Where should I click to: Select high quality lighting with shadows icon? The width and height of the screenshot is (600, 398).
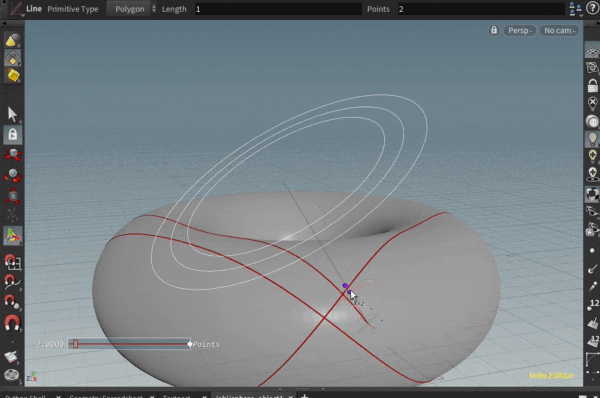592,174
